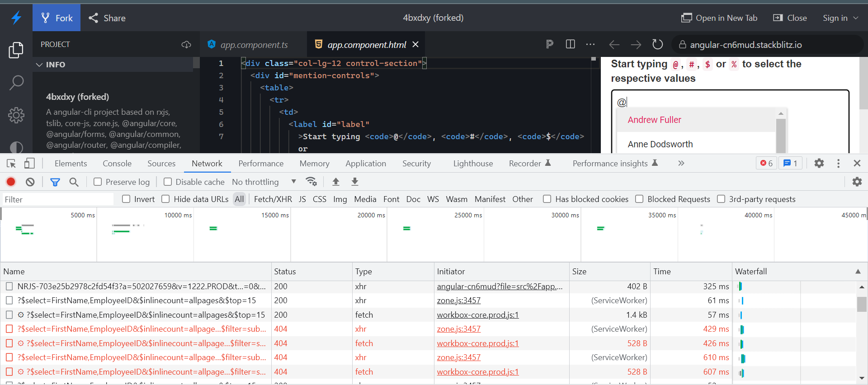Viewport: 868px width, 385px height.
Task: Toggle the device toolbar icon in DevTools
Action: tap(29, 163)
